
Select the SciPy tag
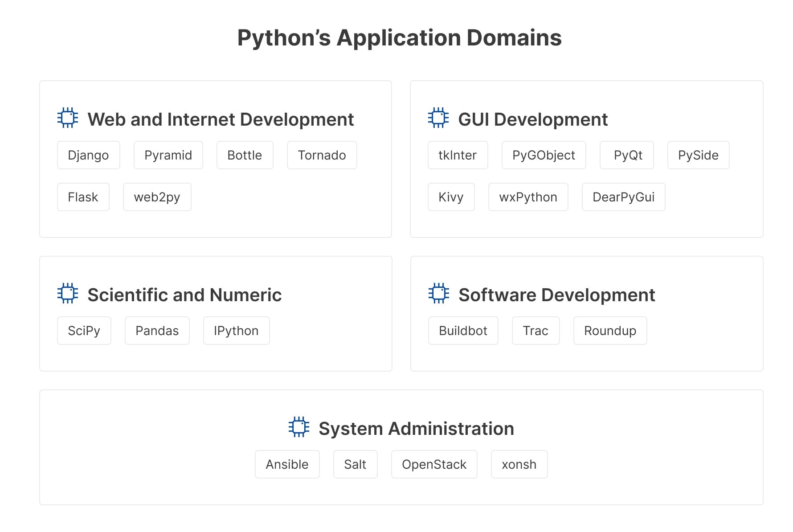point(84,331)
